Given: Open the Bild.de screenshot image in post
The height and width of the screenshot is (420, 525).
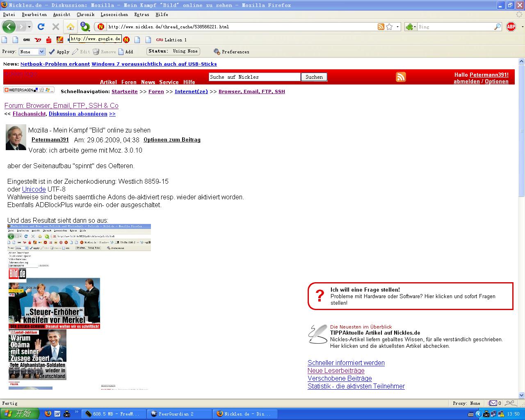Looking at the screenshot, I should [79, 306].
